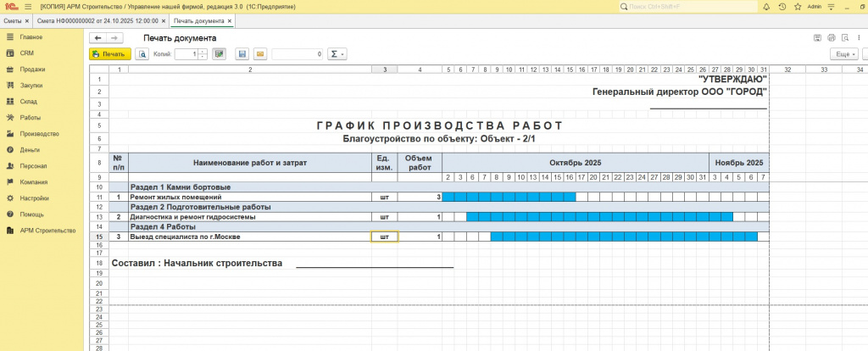This screenshot has width=868, height=351.
Task: Click the Производство factory icon
Action: pos(9,133)
